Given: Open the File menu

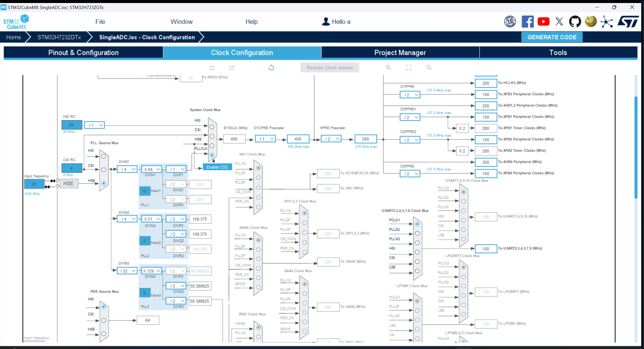Looking at the screenshot, I should [x=100, y=22].
